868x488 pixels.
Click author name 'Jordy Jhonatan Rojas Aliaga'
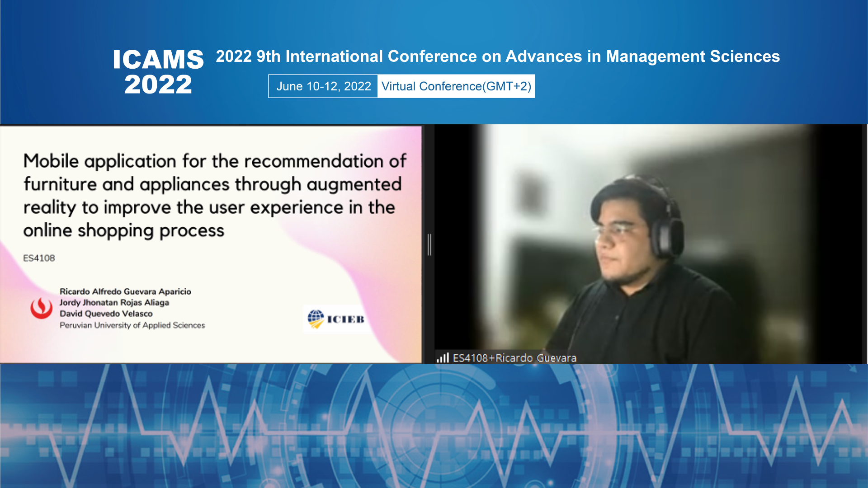point(114,302)
